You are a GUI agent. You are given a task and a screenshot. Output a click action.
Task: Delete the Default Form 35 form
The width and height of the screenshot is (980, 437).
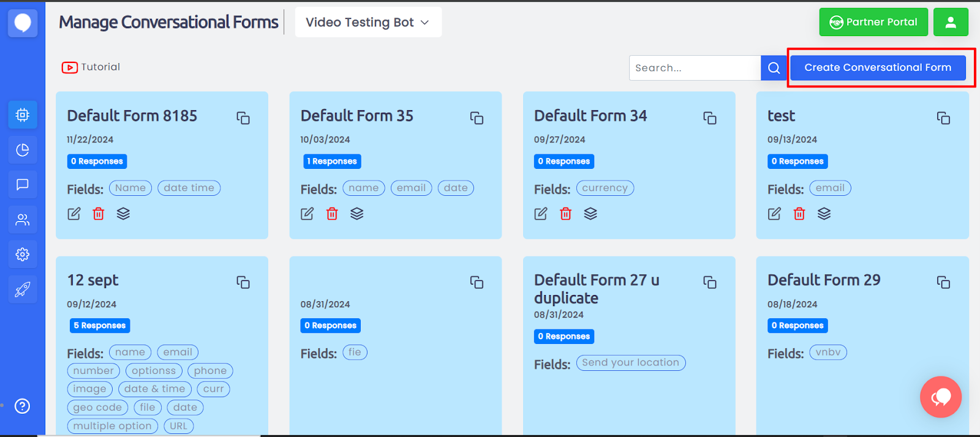332,214
